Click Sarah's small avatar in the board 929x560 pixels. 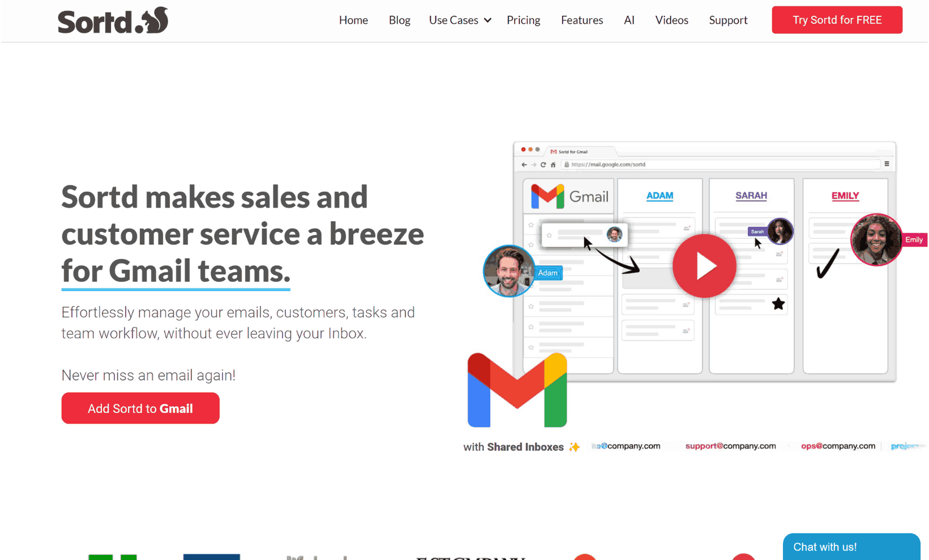[780, 231]
